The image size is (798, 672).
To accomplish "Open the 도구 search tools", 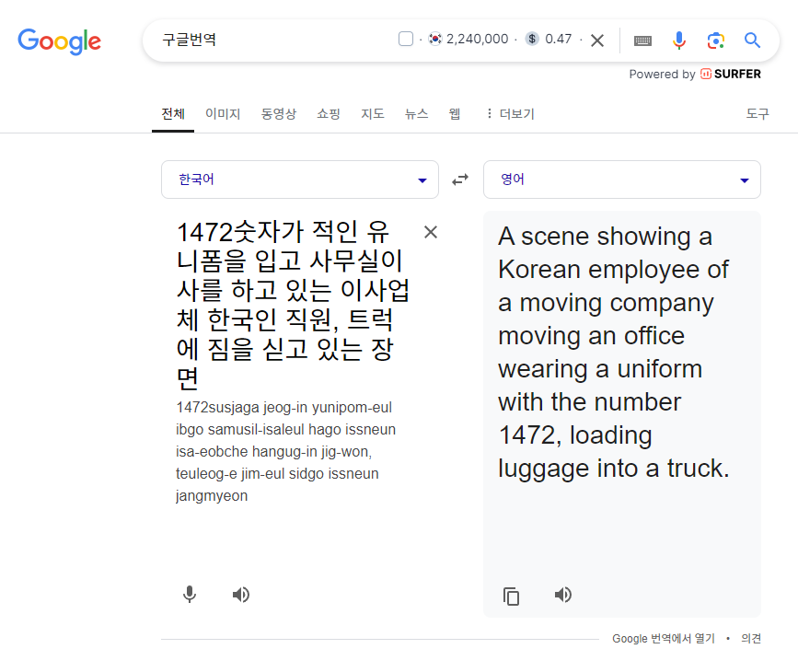I will 758,113.
